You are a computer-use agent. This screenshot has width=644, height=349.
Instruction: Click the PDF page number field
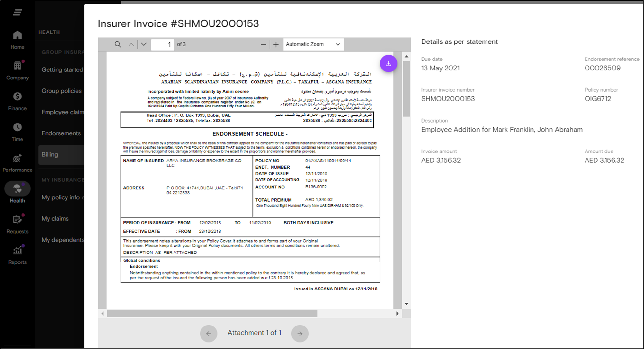[x=163, y=44]
